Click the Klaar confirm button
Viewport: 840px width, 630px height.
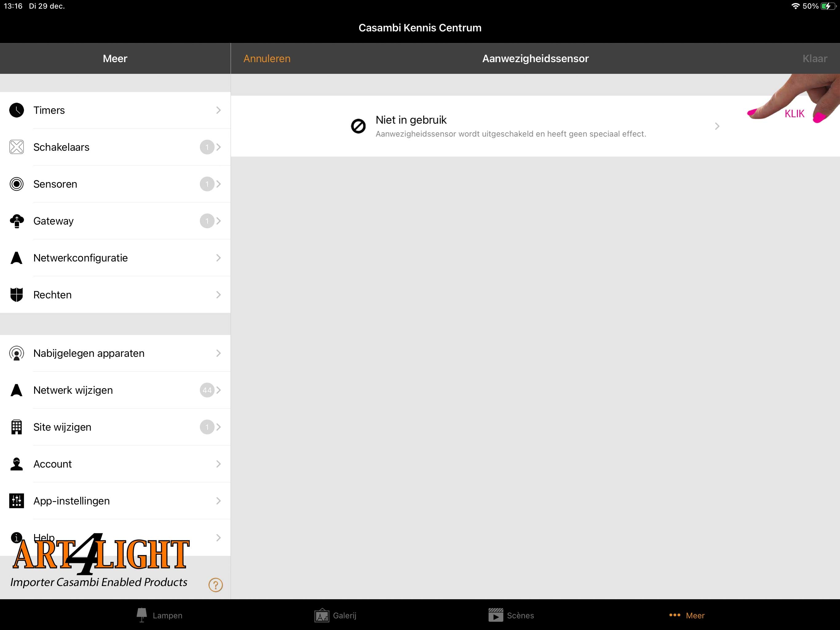814,58
